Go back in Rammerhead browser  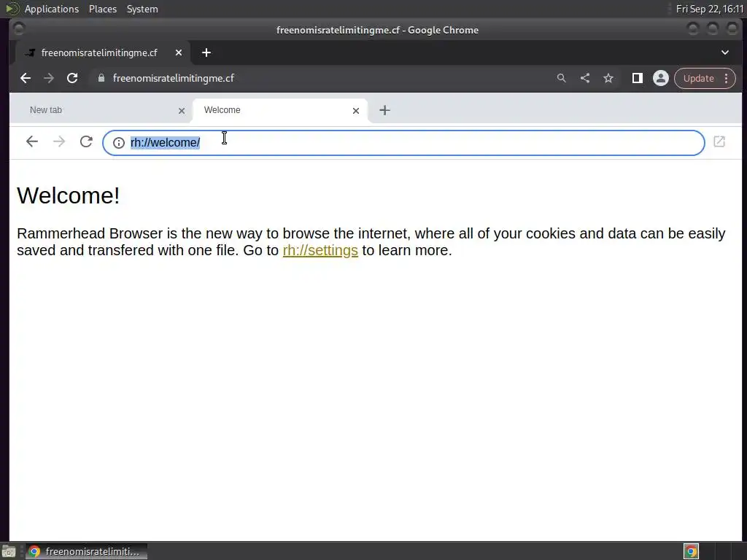point(32,141)
